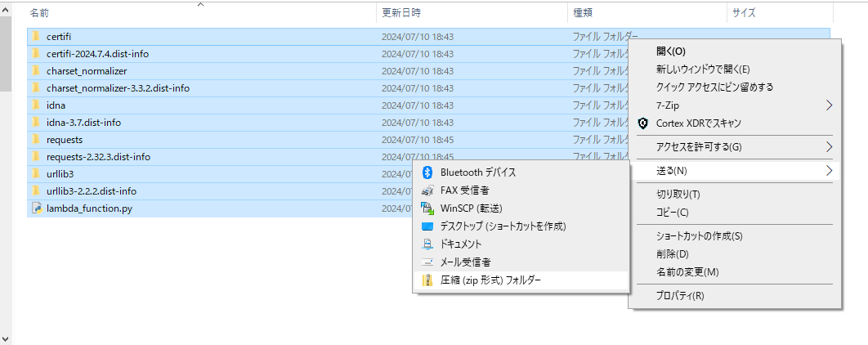Click the requests-2.32.3.dist-info folder icon
The width and height of the screenshot is (868, 345).
[x=37, y=157]
